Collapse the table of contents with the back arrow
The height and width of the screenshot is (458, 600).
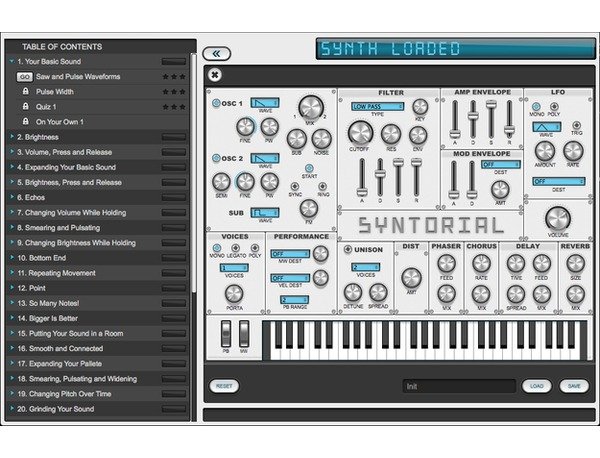216,53
